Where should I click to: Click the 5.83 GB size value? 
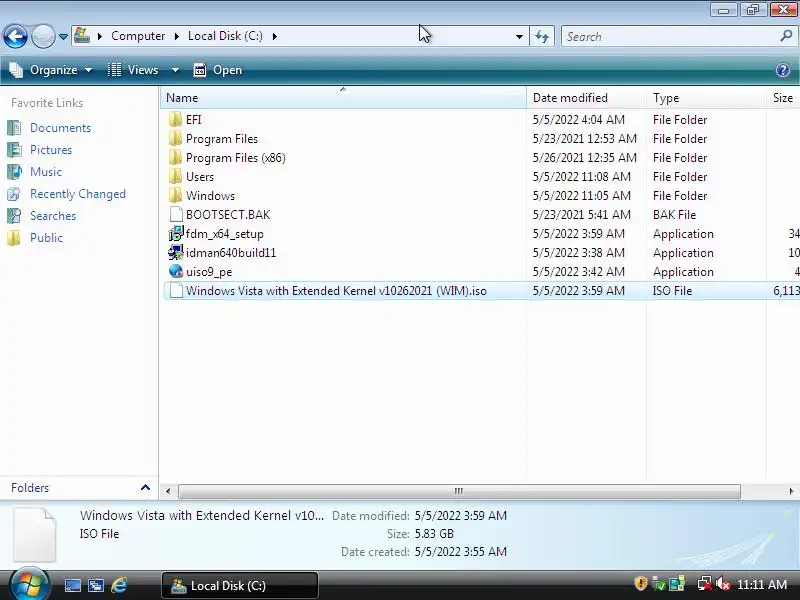pyautogui.click(x=434, y=534)
